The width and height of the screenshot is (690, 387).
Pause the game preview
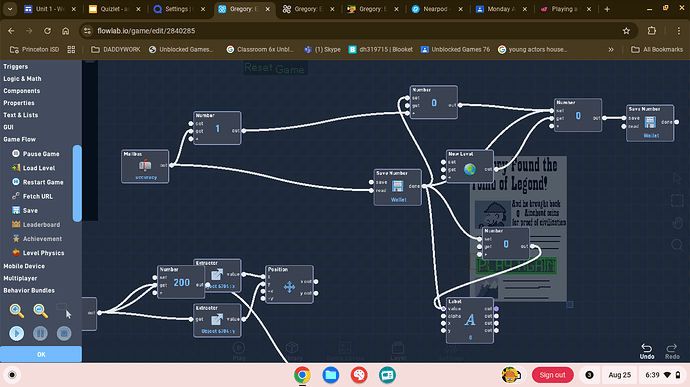(40, 333)
